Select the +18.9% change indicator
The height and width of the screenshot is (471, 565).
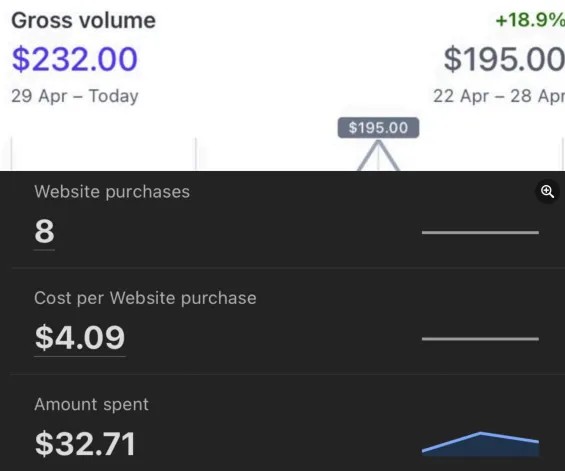click(x=530, y=20)
